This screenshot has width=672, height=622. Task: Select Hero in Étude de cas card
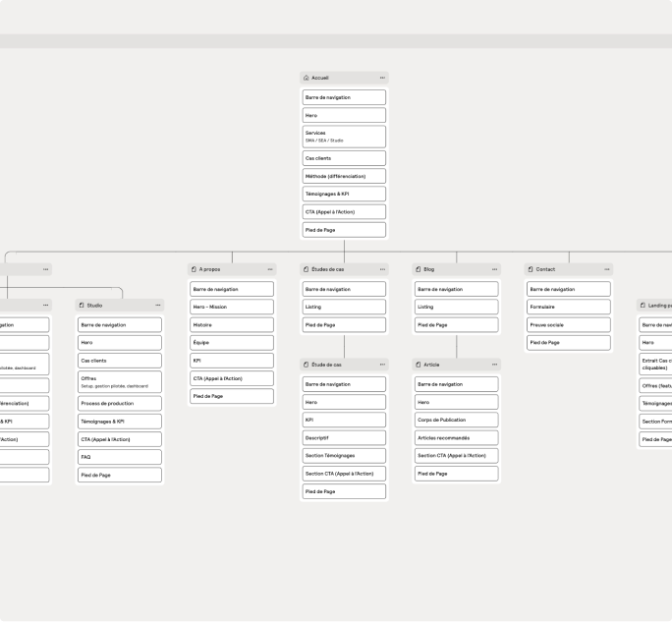tap(344, 402)
